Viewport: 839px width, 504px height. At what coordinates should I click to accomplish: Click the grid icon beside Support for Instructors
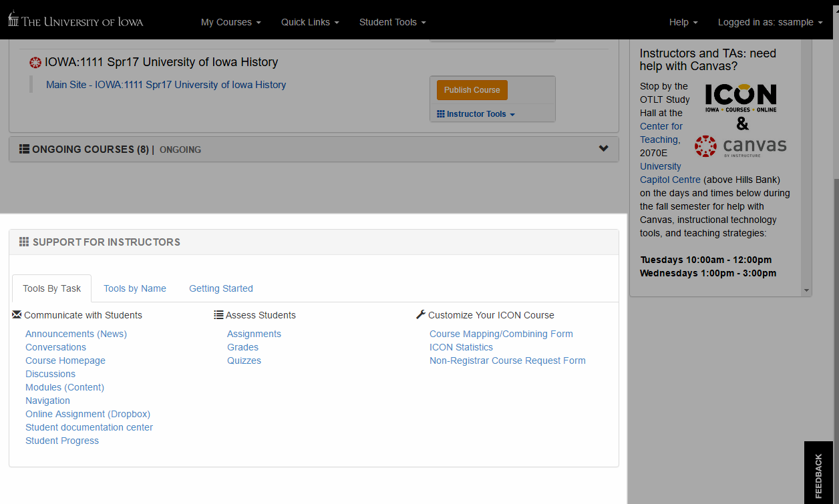(x=24, y=242)
